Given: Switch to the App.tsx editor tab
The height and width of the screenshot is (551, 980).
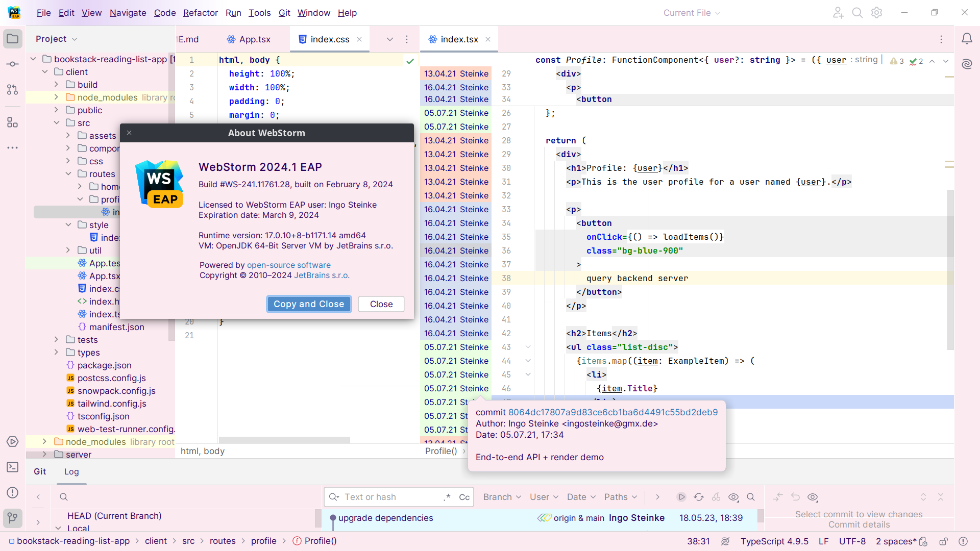Looking at the screenshot, I should (x=250, y=39).
